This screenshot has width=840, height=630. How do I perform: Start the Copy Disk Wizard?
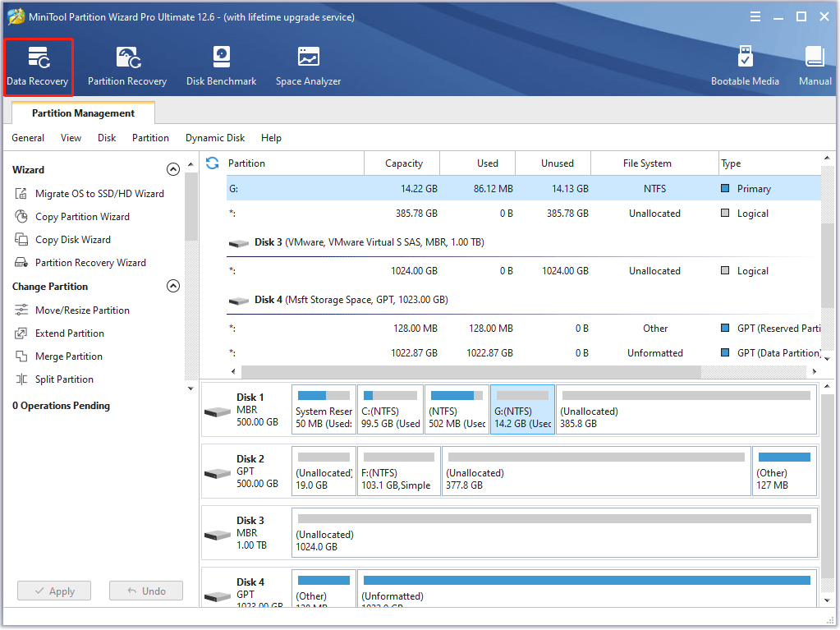coord(62,240)
